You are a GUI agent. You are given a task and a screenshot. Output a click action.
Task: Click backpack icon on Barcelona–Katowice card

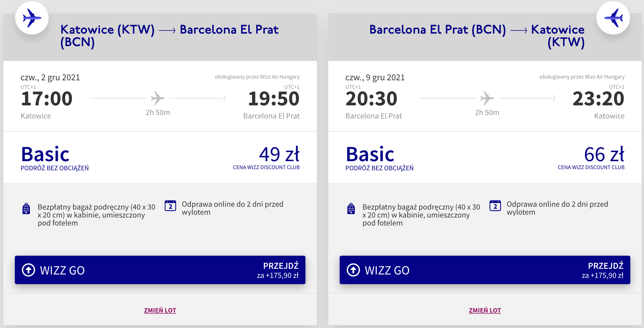click(351, 209)
